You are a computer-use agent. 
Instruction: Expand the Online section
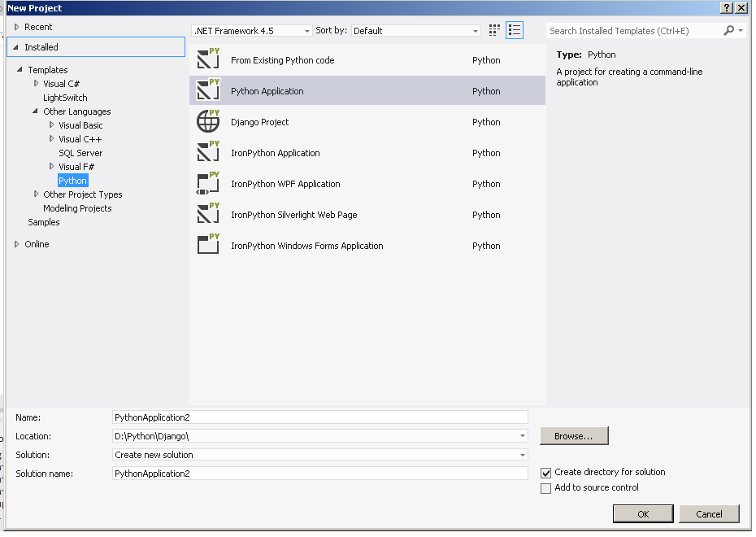pos(17,244)
